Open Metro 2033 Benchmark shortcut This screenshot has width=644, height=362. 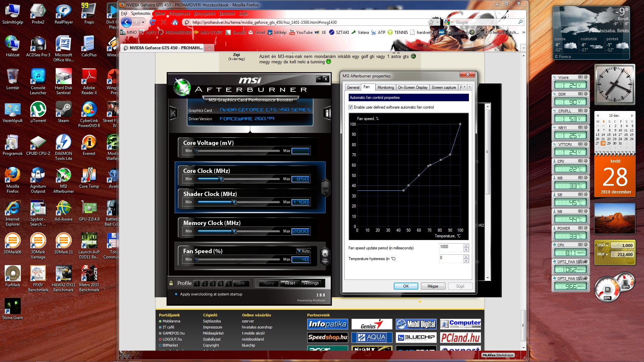coord(89,279)
